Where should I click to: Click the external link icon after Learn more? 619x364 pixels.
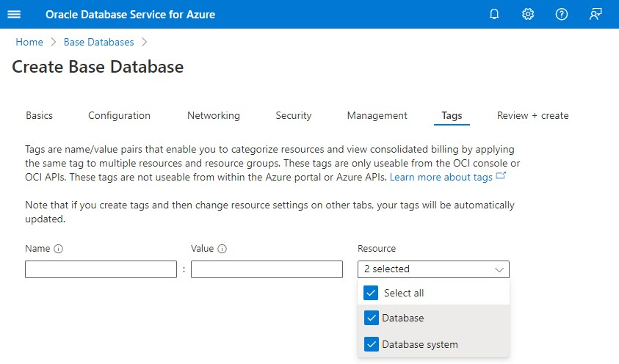(501, 177)
